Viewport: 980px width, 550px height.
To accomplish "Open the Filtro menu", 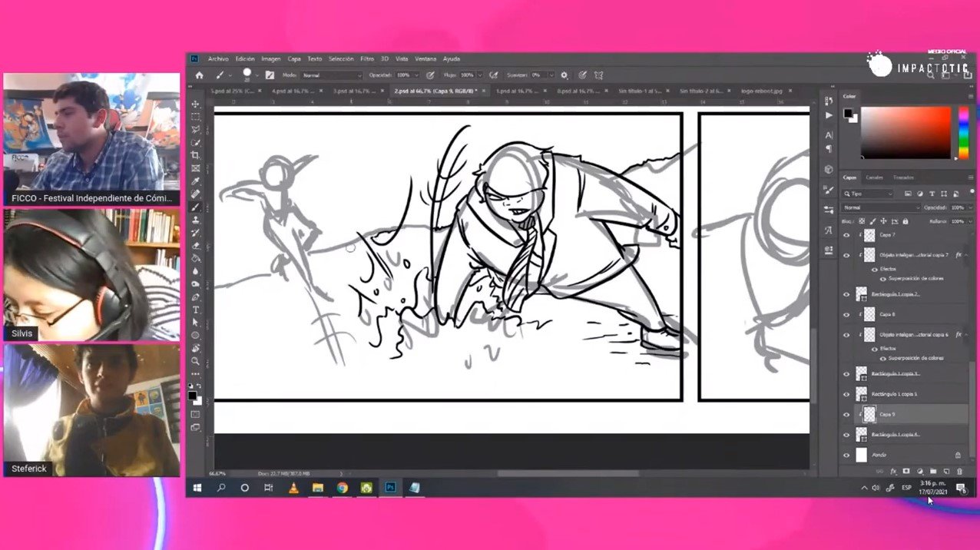I will 367,59.
